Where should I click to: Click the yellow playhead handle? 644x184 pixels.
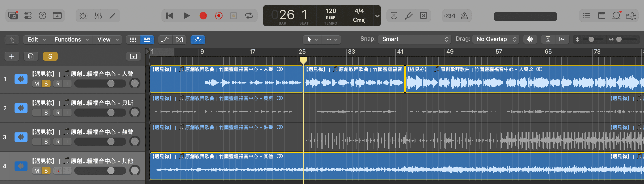pos(303,61)
